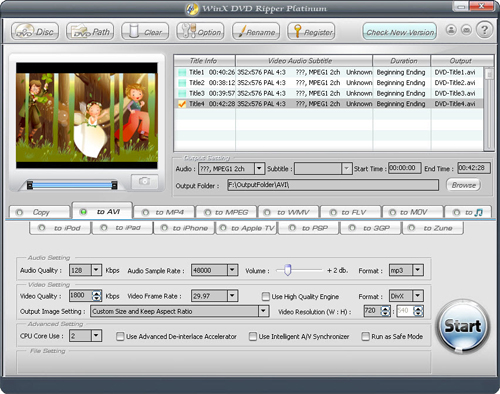
Task: Uncheck the Title4 row checkbox
Action: point(182,104)
